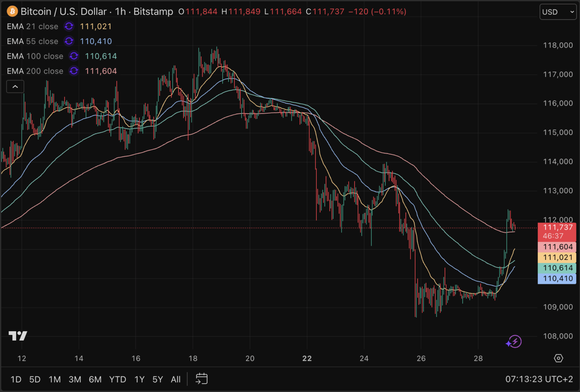580x392 pixels.
Task: Click the EMA 200 close indicator label
Action: [x=35, y=71]
